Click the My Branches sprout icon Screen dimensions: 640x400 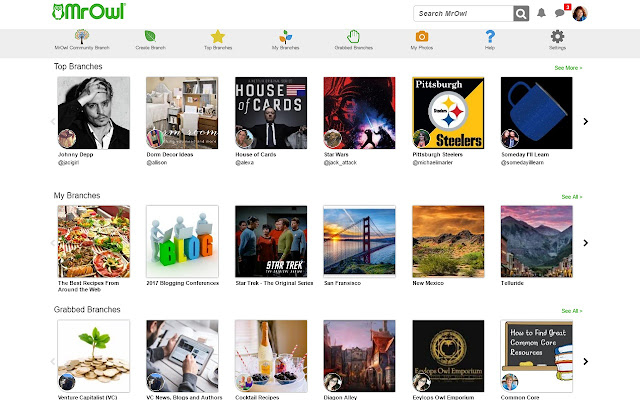point(285,37)
